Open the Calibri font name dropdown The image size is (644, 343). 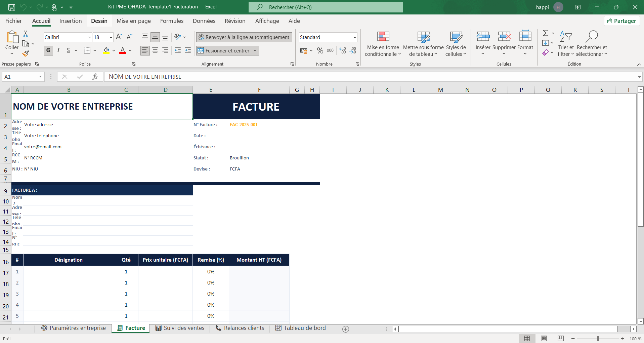[89, 37]
